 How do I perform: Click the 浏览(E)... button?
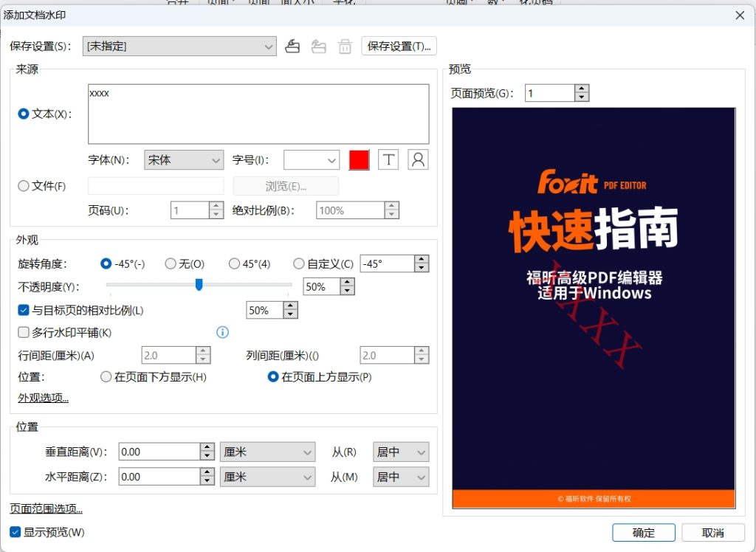(x=286, y=186)
